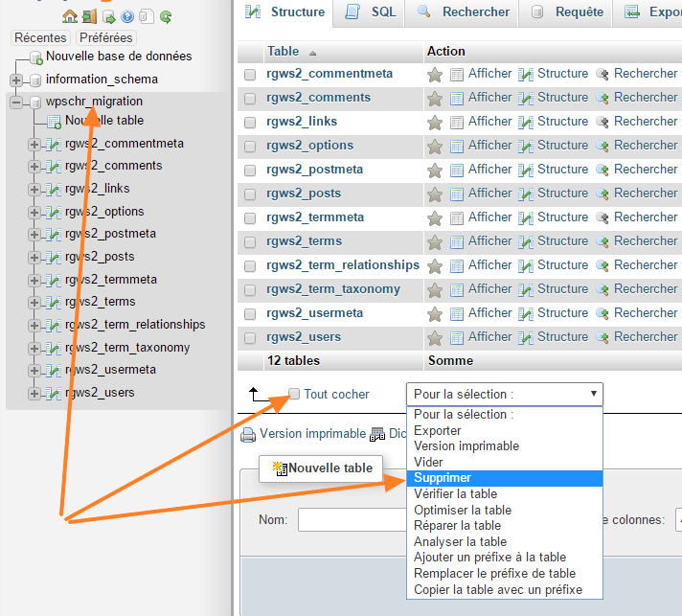Choose Vider from the dropdown list
This screenshot has height=616, width=682.
(x=505, y=462)
